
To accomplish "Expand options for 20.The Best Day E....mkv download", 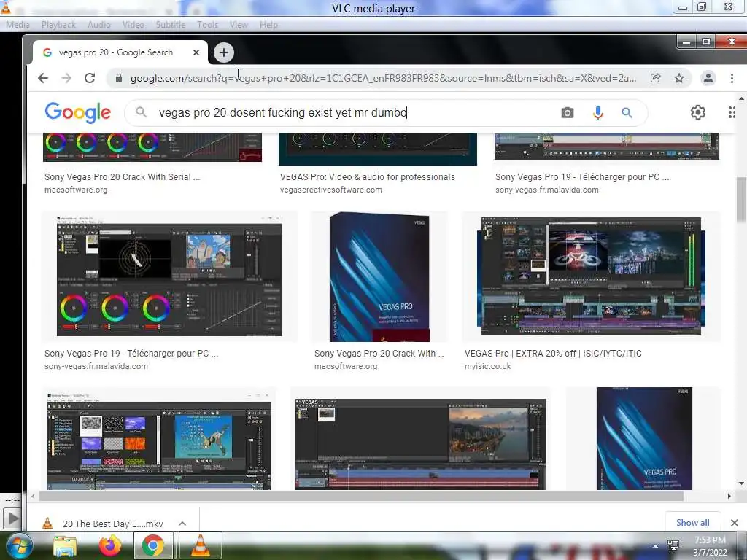I will [182, 524].
